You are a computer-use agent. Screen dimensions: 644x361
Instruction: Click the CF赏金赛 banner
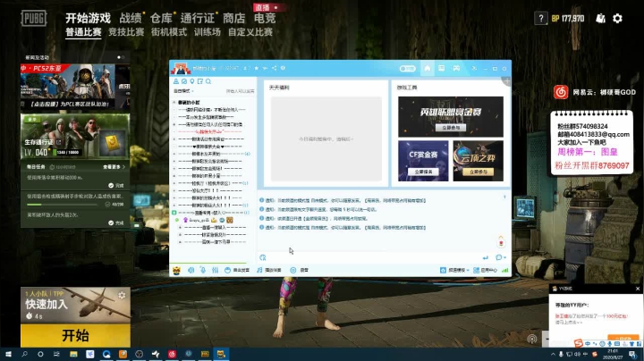(x=423, y=161)
